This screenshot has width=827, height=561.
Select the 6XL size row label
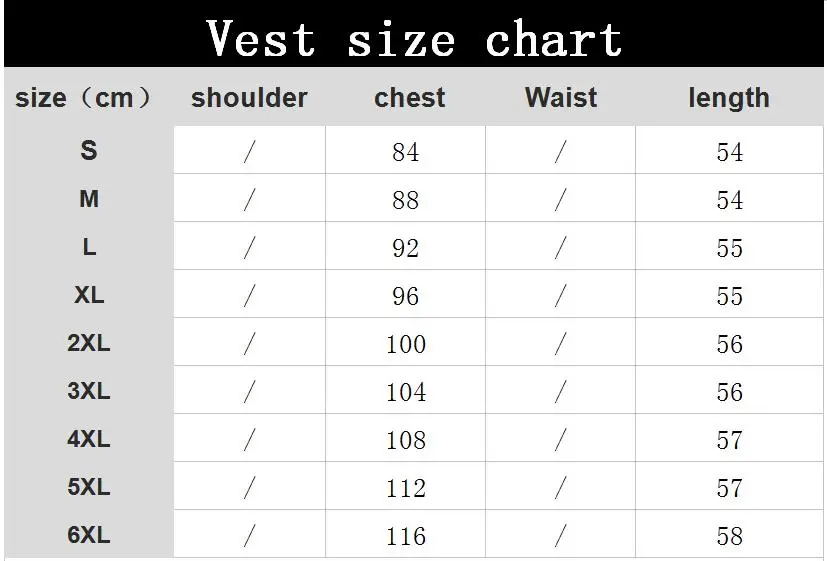click(89, 535)
